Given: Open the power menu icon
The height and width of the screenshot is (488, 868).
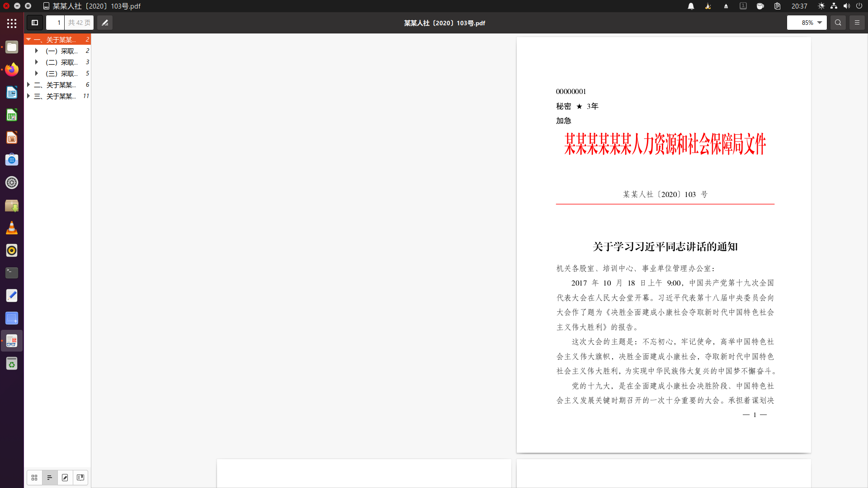Looking at the screenshot, I should [859, 6].
